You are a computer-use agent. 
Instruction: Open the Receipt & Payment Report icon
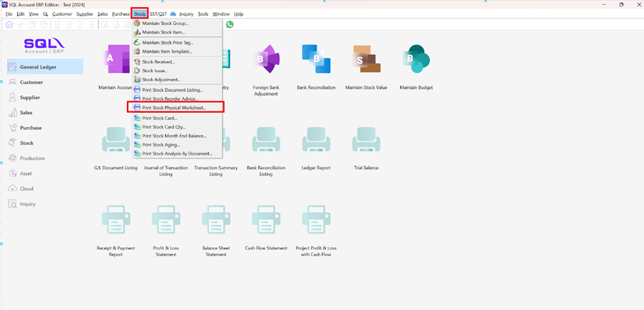point(116,221)
